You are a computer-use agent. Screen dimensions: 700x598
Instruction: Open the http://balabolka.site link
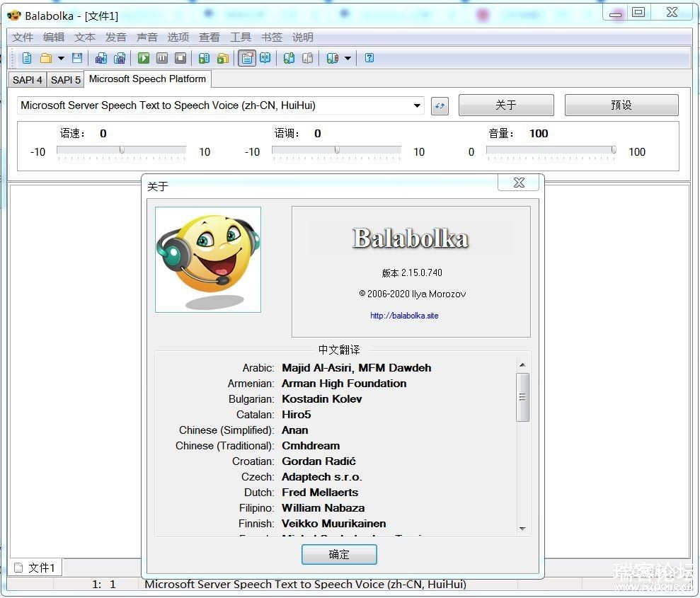(404, 316)
